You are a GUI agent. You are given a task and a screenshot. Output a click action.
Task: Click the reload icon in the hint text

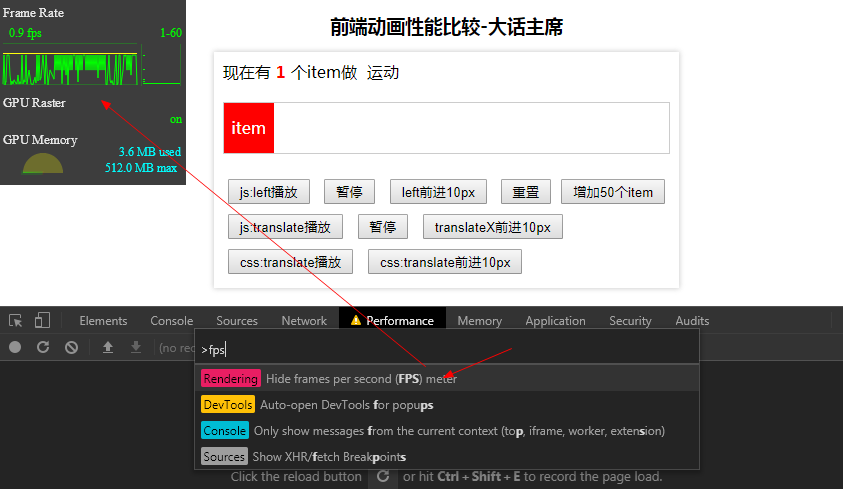pos(383,476)
